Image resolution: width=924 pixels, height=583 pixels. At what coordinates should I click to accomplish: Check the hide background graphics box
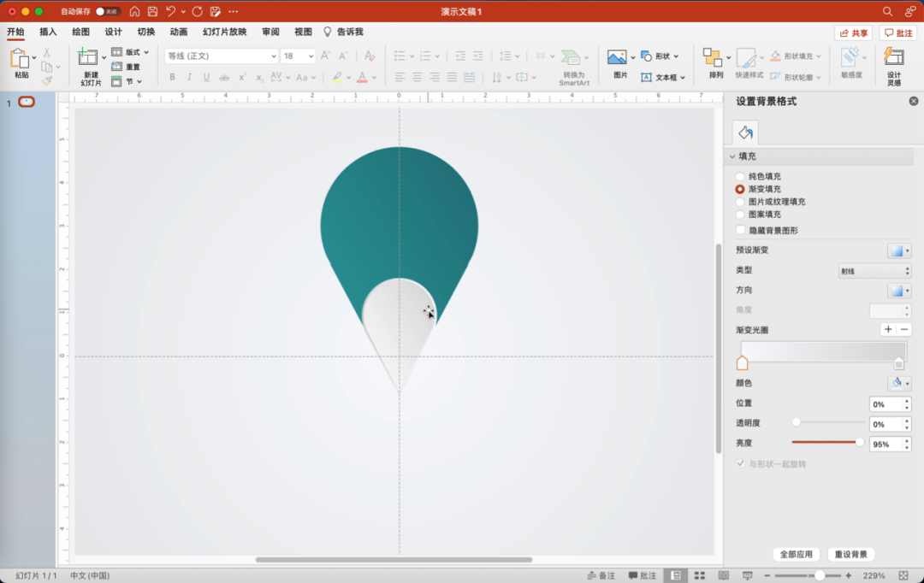[741, 230]
